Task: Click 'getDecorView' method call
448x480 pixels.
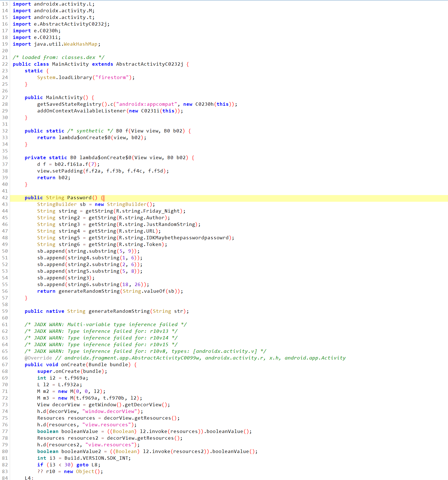Action: click(x=143, y=405)
